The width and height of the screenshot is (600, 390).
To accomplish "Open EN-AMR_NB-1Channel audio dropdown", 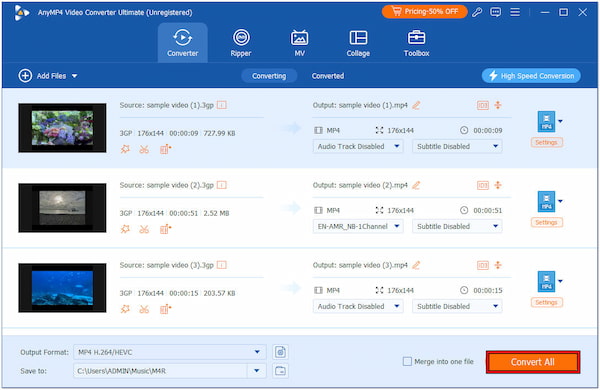I will pyautogui.click(x=358, y=226).
